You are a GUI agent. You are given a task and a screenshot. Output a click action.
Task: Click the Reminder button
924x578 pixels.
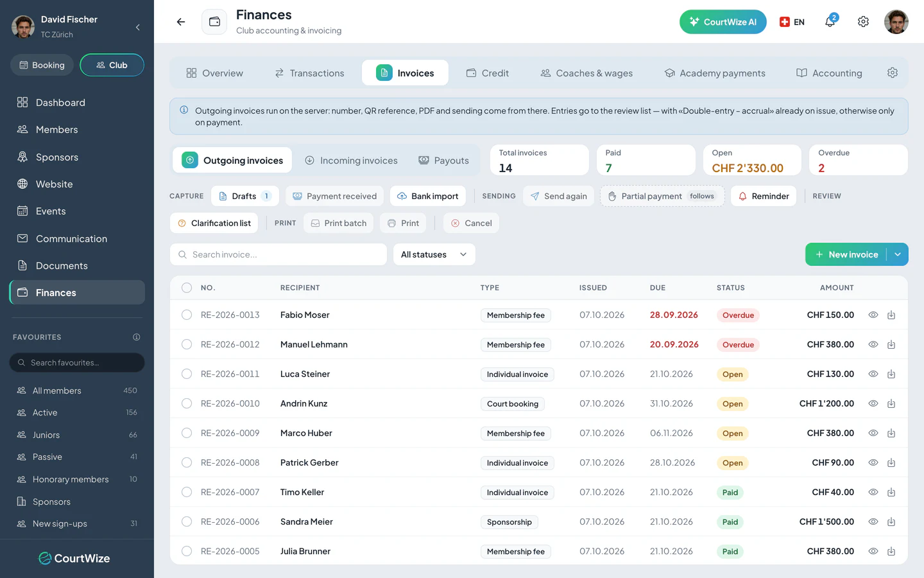[x=764, y=196]
